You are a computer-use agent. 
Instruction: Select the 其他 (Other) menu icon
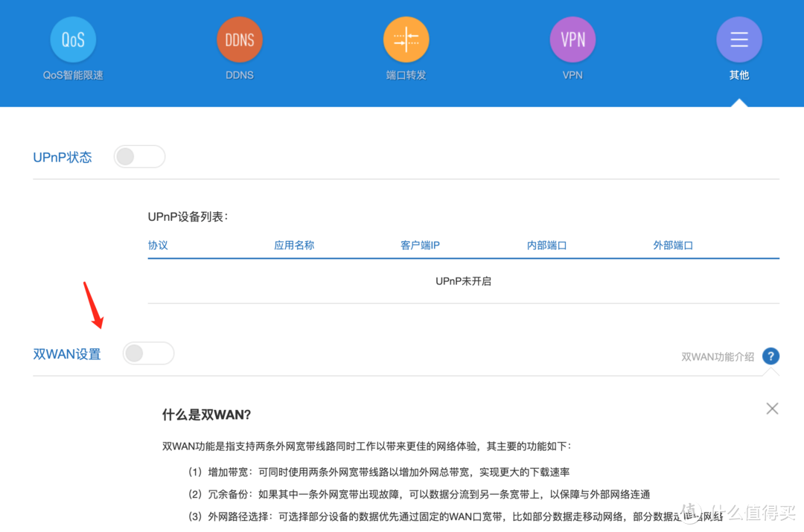click(738, 39)
